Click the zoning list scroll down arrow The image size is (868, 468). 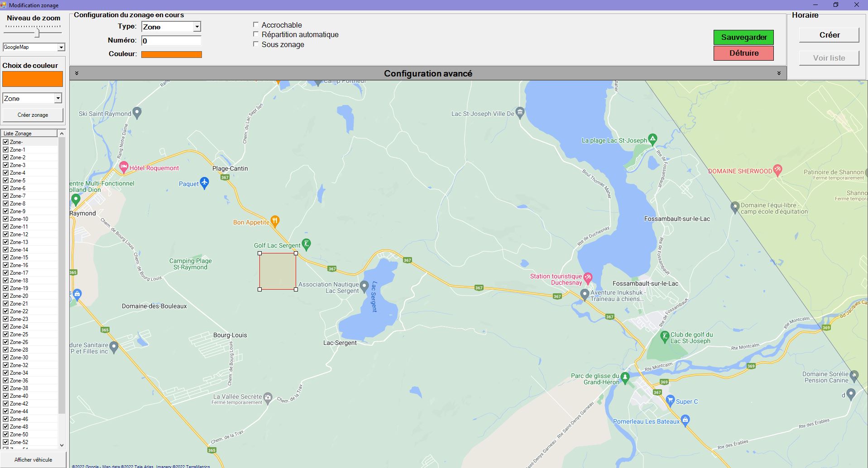(x=62, y=445)
